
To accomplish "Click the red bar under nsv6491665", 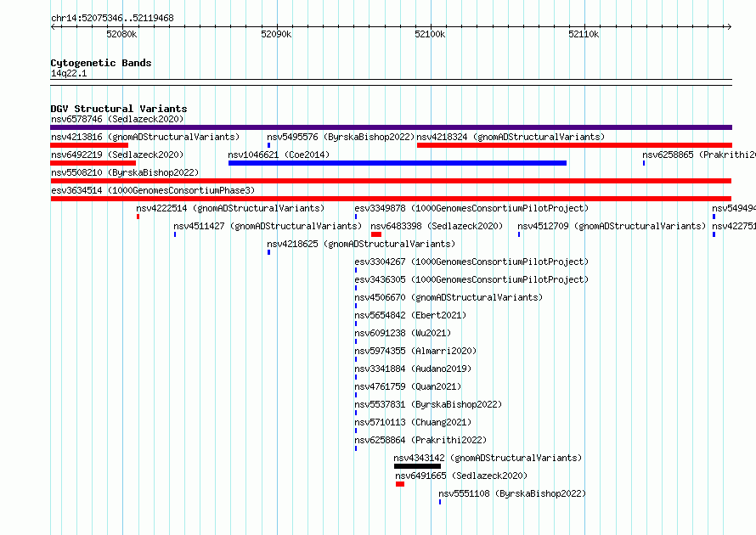I will [400, 484].
